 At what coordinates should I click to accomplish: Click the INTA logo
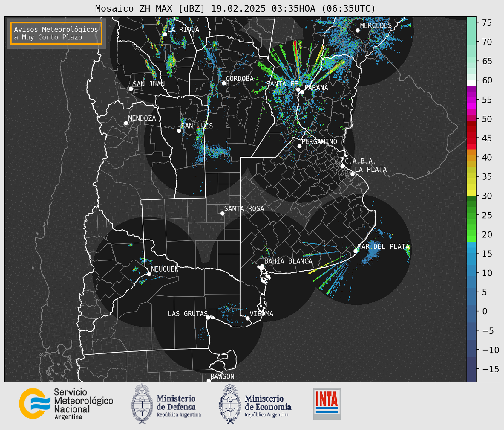(x=327, y=404)
